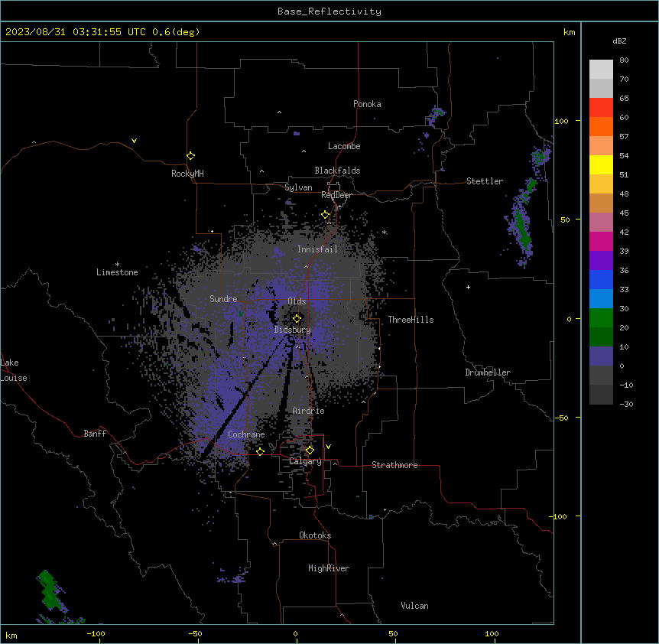Click the RedDeer city label
Viewport: 659px width, 644px height.
(336, 195)
